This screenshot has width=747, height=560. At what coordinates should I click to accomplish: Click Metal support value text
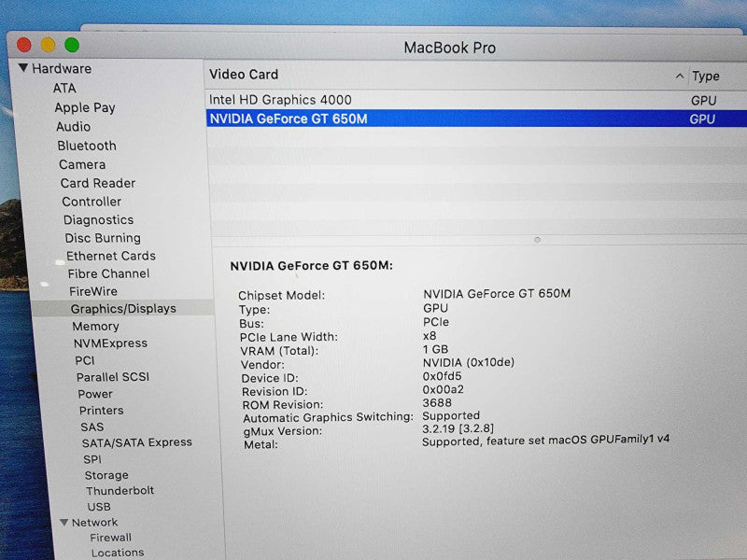(546, 441)
